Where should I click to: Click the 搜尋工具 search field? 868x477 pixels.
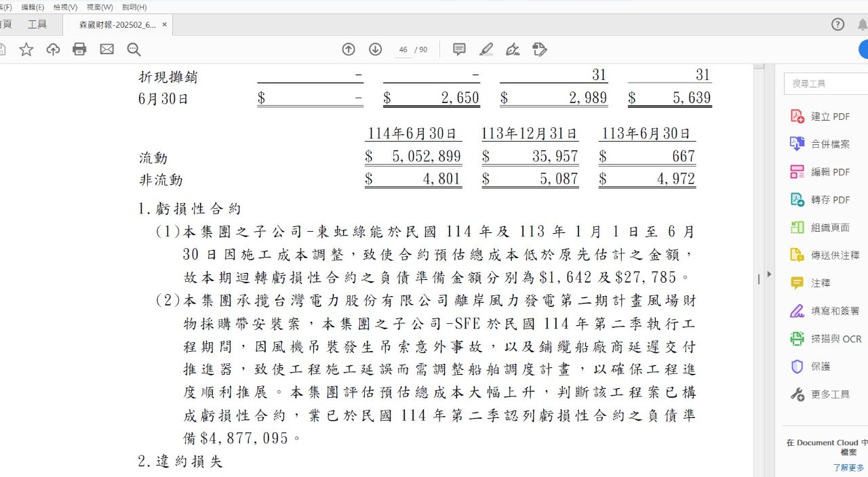click(x=827, y=83)
